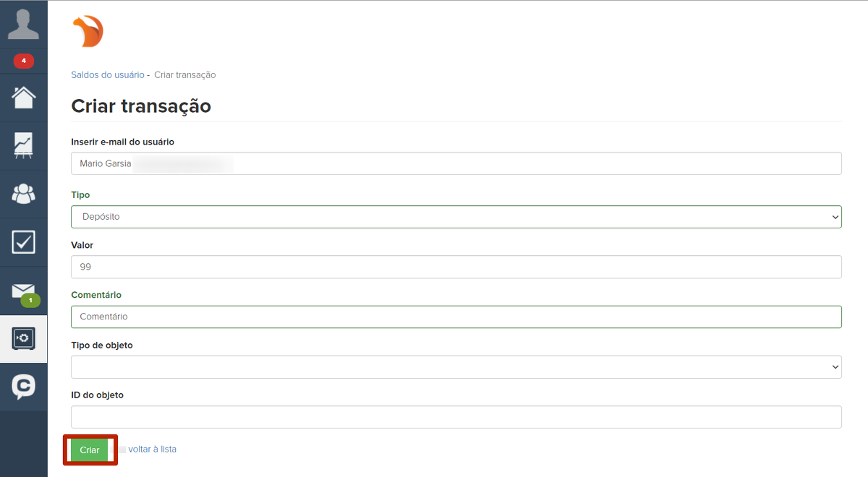Go to the home icon in sidebar
The width and height of the screenshot is (868, 477).
coord(24,98)
